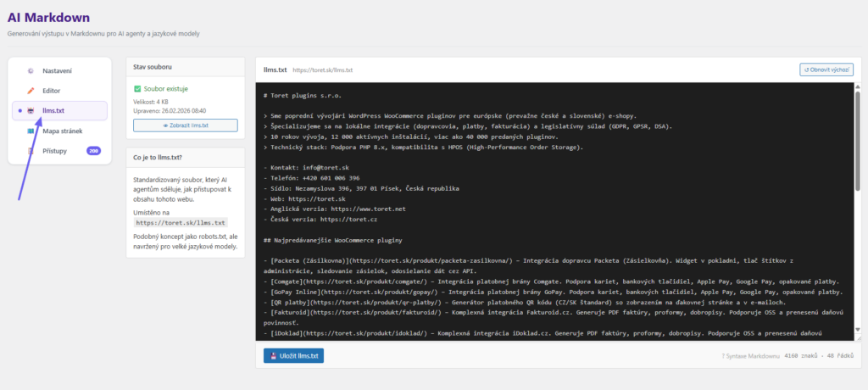Click the '## Najpredávanejšie WooCommerce pluginy' heading
The width and height of the screenshot is (868, 390).
(332, 241)
